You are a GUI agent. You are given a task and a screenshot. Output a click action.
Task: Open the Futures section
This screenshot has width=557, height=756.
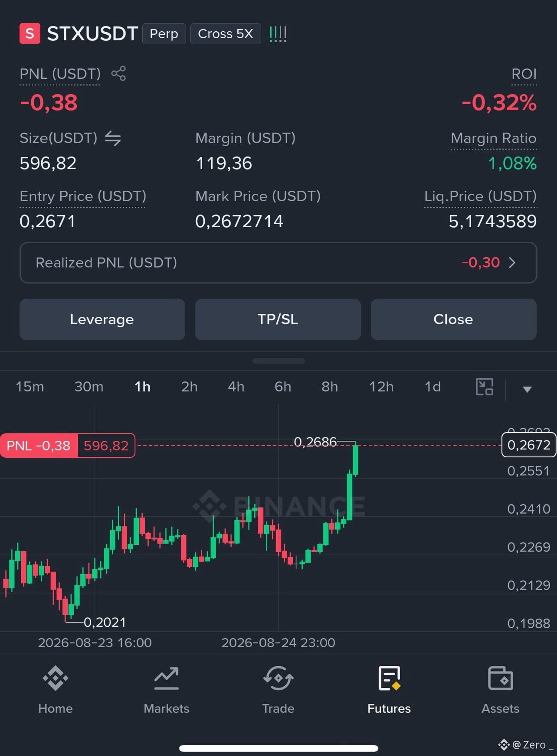point(389,690)
